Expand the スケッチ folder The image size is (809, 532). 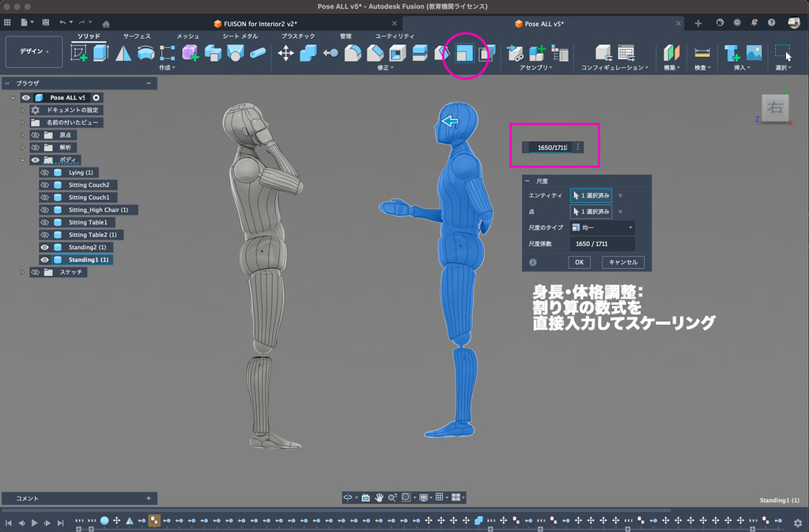pos(23,272)
